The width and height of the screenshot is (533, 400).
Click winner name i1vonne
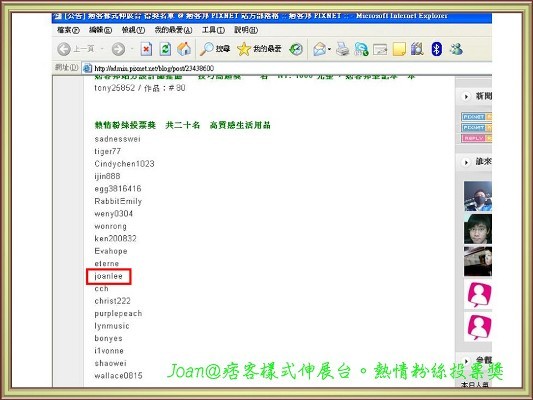[x=109, y=351]
